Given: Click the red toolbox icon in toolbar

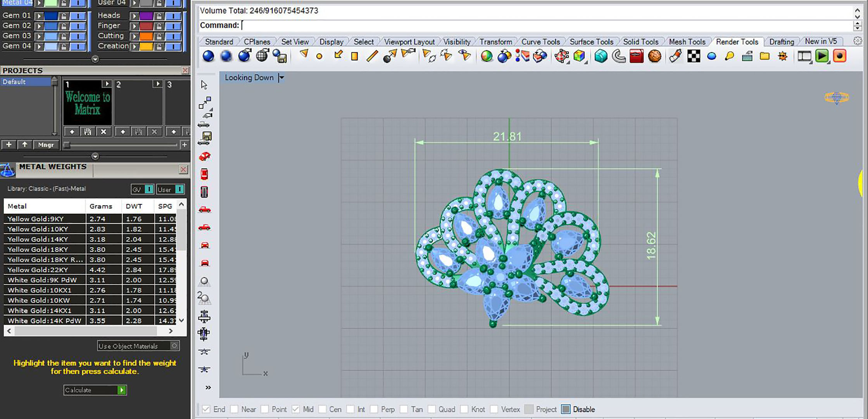Looking at the screenshot, I should (637, 56).
